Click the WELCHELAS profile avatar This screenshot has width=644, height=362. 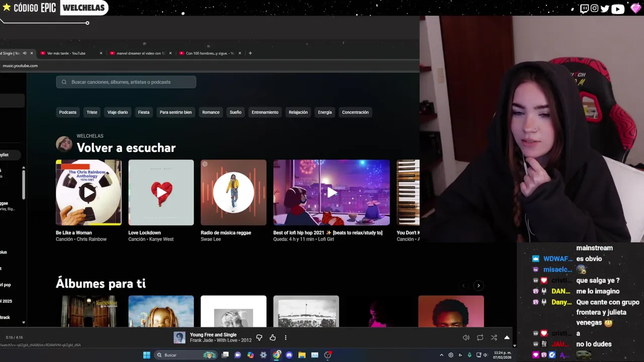[x=64, y=144]
